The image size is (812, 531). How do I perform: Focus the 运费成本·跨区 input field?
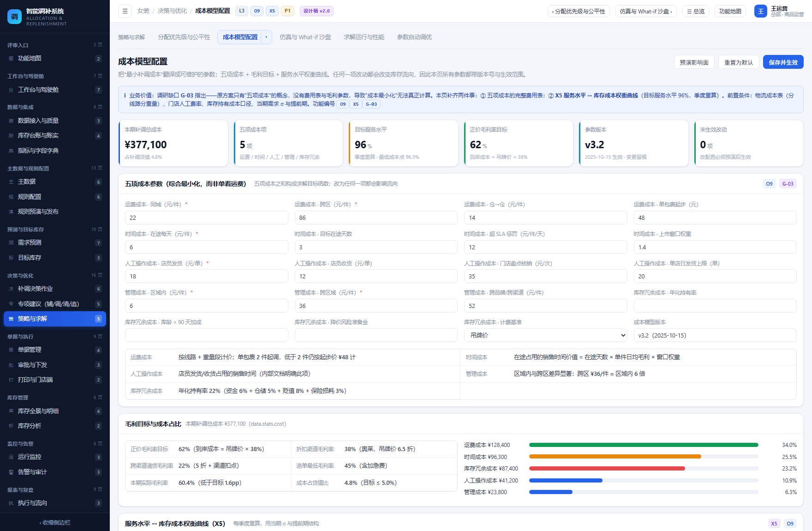(x=376, y=217)
